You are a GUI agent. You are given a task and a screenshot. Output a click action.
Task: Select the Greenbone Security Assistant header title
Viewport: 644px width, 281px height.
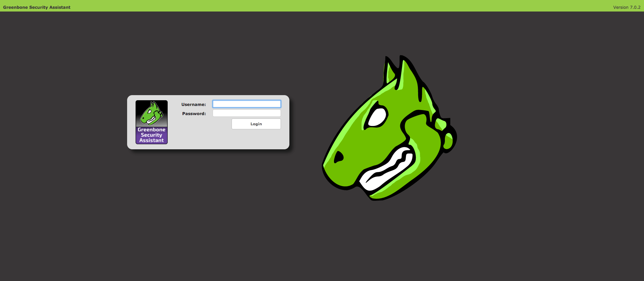37,7
